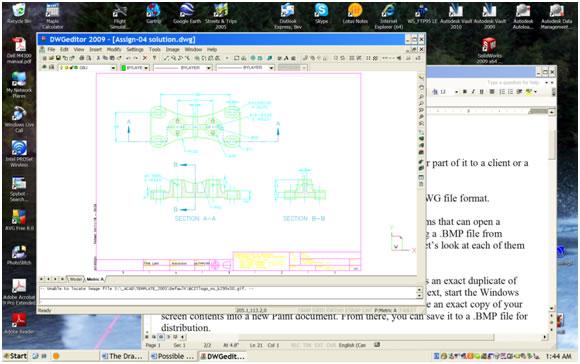Click the red X delete toolbar icon
This screenshot has height=364, width=580.
tap(145, 58)
